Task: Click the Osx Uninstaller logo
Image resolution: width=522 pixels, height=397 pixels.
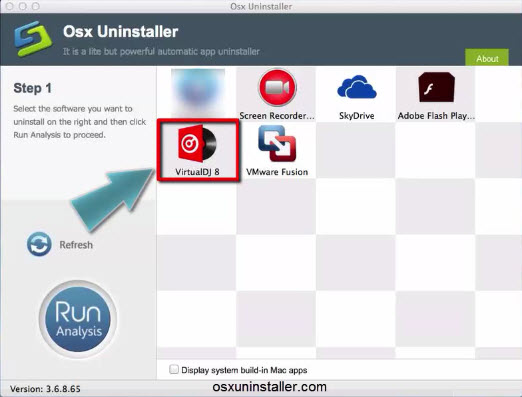Action: point(33,39)
